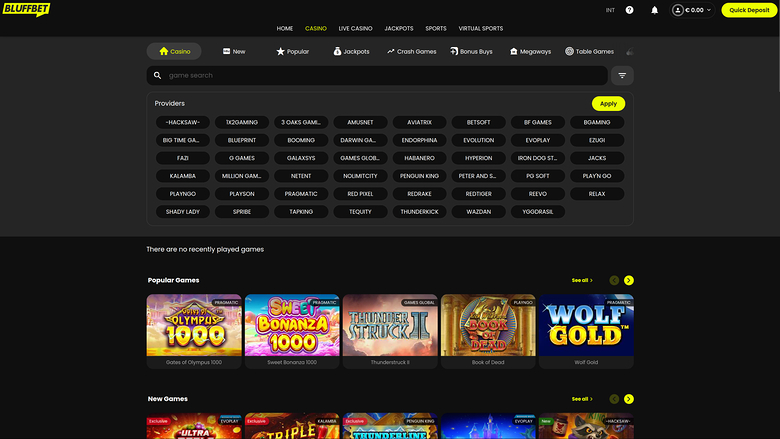The image size is (780, 439).
Task: Select the Megaways category tab
Action: pos(530,51)
